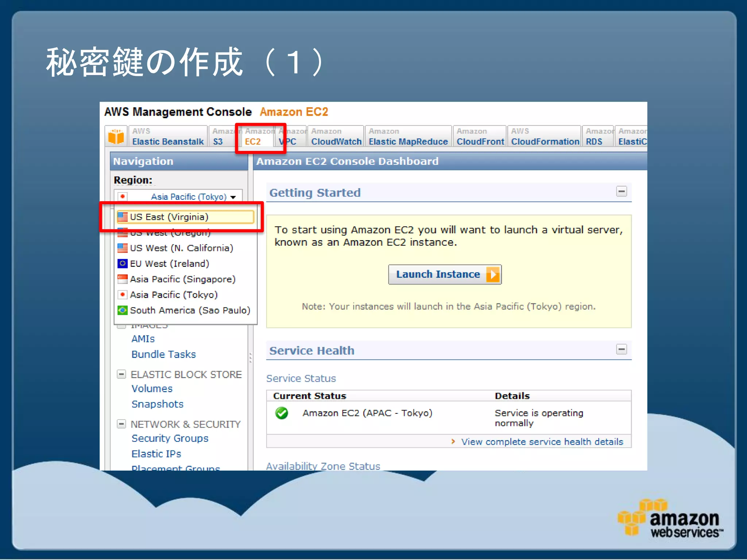Click the green service status check icon
The image size is (747, 560).
pyautogui.click(x=282, y=413)
